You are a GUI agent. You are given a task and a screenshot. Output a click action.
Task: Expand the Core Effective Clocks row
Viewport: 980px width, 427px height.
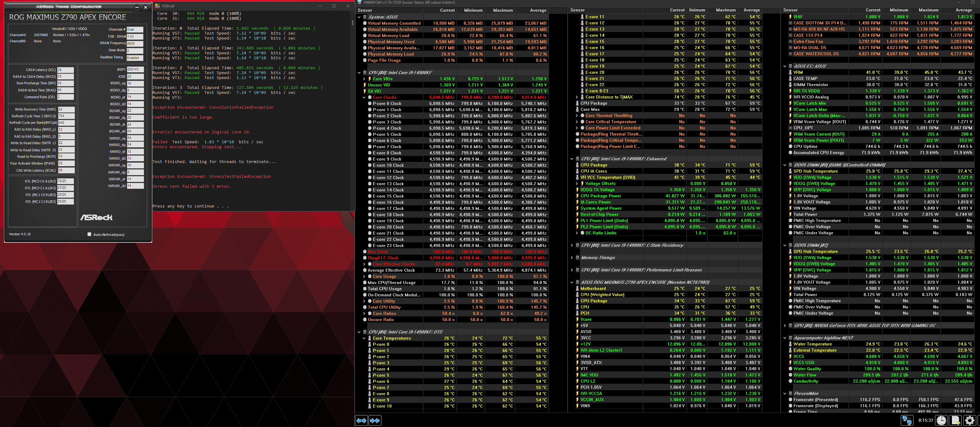point(364,264)
